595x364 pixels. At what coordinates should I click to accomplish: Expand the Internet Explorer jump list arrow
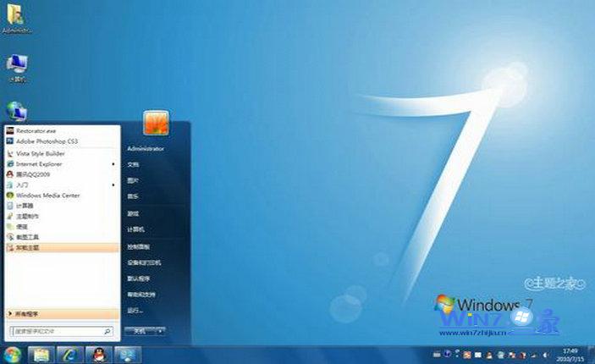tap(113, 164)
